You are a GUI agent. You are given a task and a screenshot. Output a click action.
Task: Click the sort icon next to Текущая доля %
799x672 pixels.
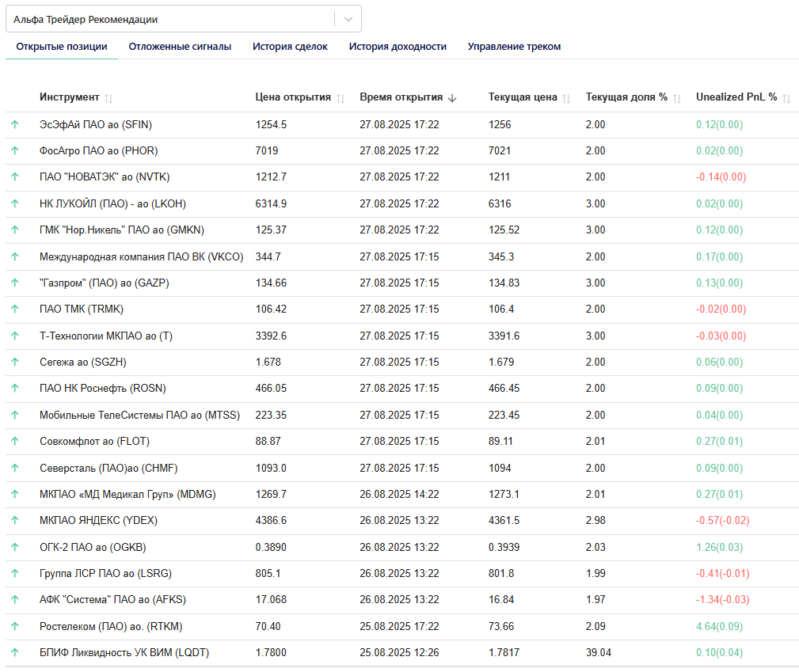[677, 98]
